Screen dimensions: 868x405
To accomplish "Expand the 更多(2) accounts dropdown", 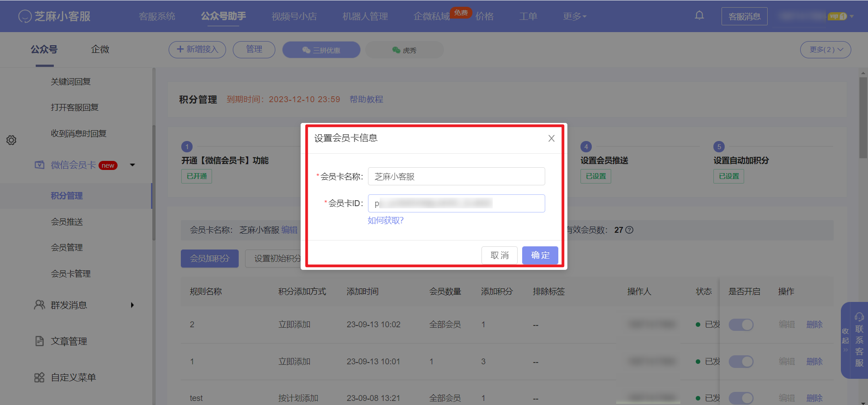I will click(826, 50).
